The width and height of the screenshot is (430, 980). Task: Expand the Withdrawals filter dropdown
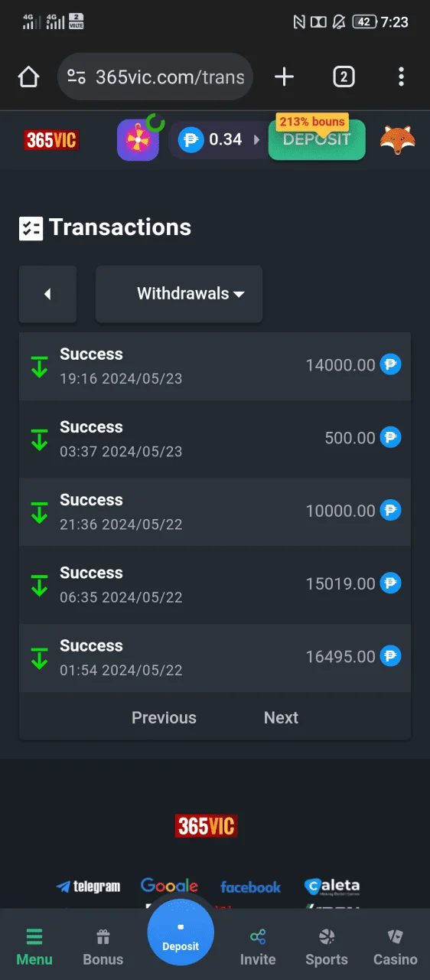click(x=179, y=293)
